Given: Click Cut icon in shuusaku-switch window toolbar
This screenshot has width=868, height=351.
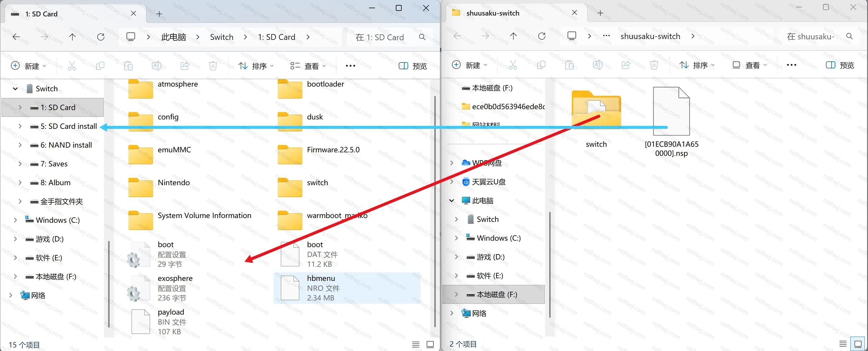Looking at the screenshot, I should point(513,65).
